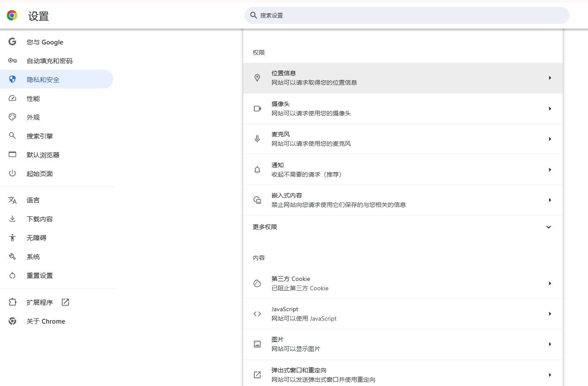This screenshot has width=588, height=386.
Task: Click the Chrome icon beside 关于 Chrome
Action: click(12, 321)
